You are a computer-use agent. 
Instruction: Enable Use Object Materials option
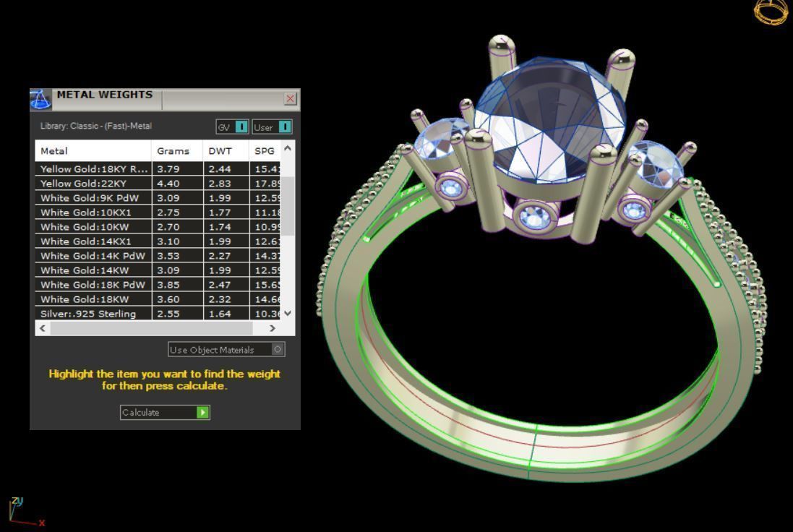[x=226, y=349]
